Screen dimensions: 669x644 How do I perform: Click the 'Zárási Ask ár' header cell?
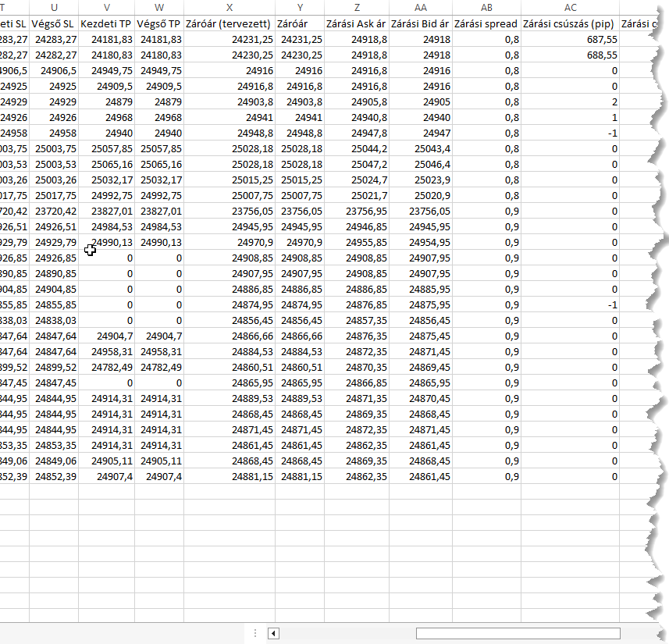click(x=357, y=24)
